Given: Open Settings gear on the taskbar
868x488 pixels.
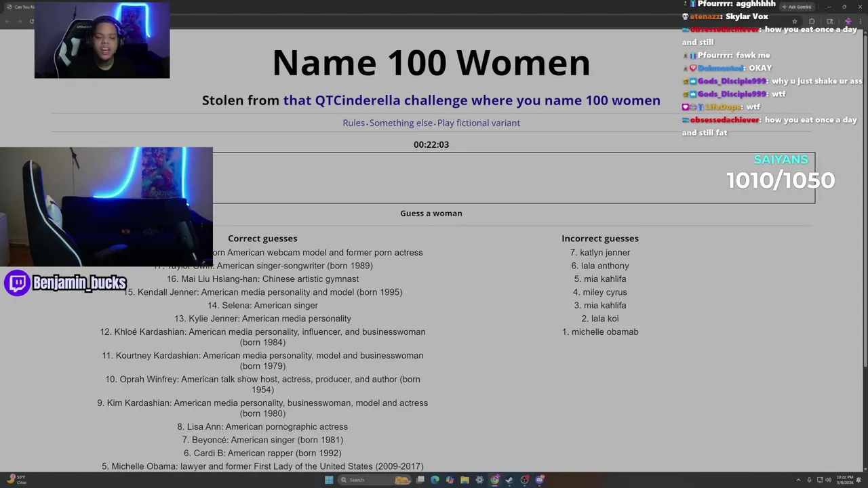Looking at the screenshot, I should pos(479,480).
